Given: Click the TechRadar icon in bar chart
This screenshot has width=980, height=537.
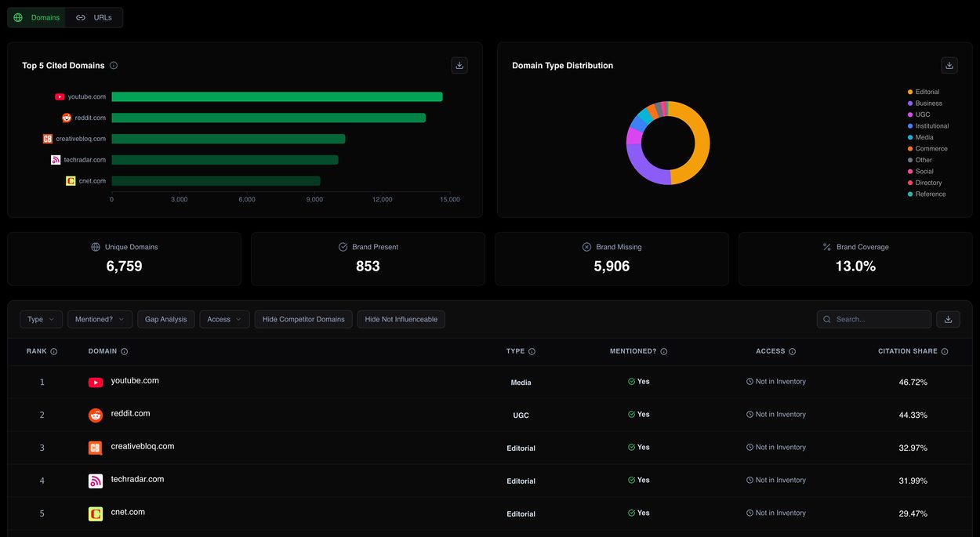Looking at the screenshot, I should 56,160.
